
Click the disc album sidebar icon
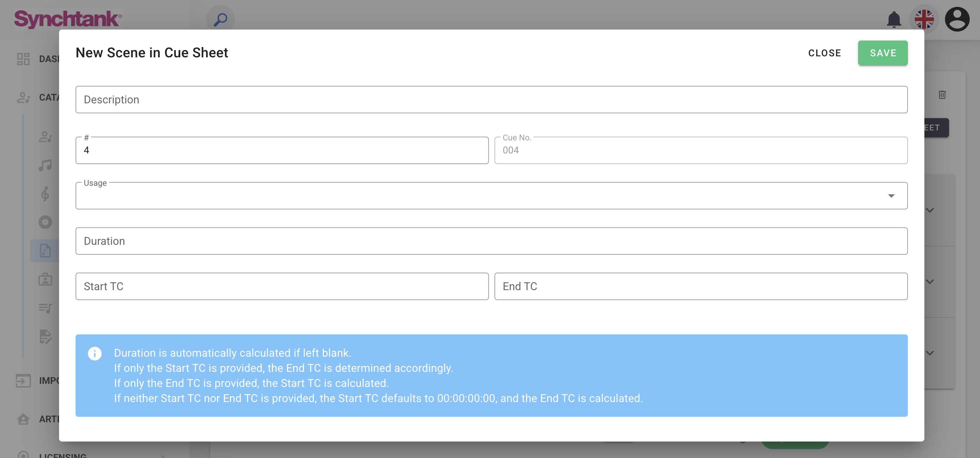pos(45,222)
